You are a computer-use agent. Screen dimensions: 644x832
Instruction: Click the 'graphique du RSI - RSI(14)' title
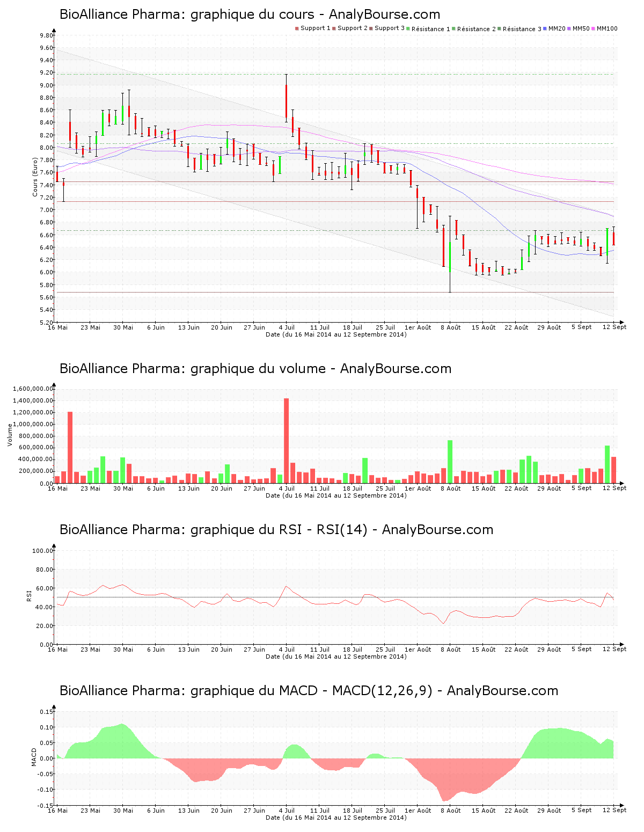pos(276,530)
